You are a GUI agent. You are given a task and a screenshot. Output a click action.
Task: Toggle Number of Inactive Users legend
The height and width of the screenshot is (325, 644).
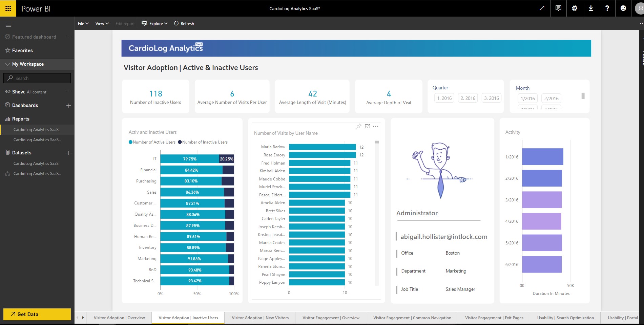203,142
